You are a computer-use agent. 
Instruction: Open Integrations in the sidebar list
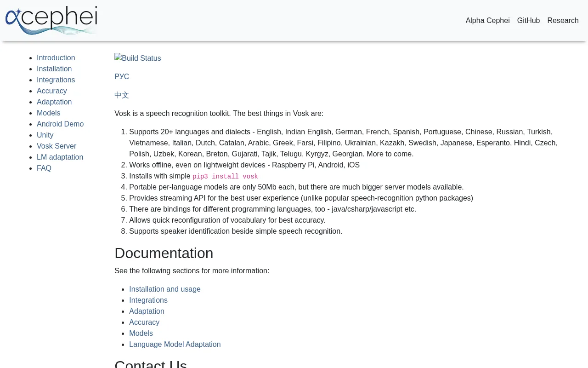click(x=56, y=80)
